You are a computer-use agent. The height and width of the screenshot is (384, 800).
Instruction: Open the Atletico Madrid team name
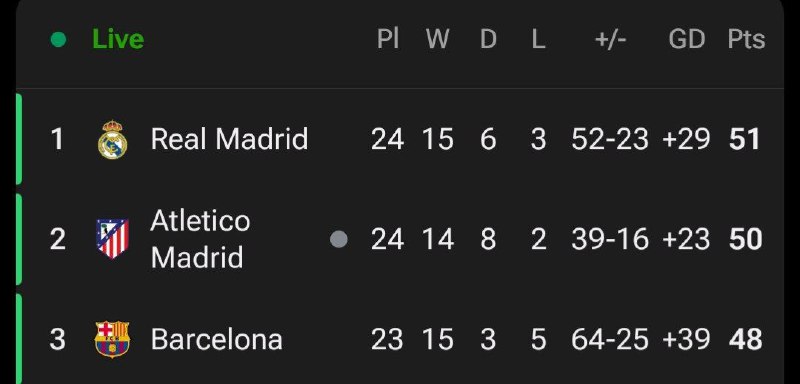coord(201,239)
